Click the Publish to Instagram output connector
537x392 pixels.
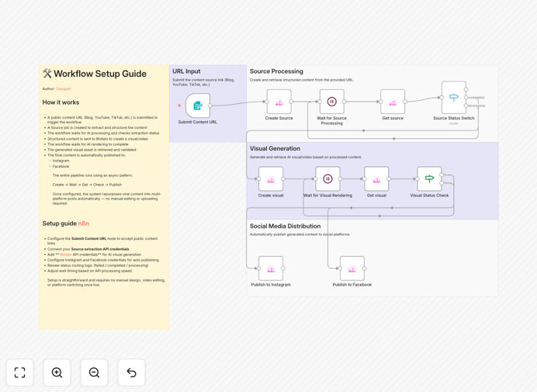[x=283, y=269]
